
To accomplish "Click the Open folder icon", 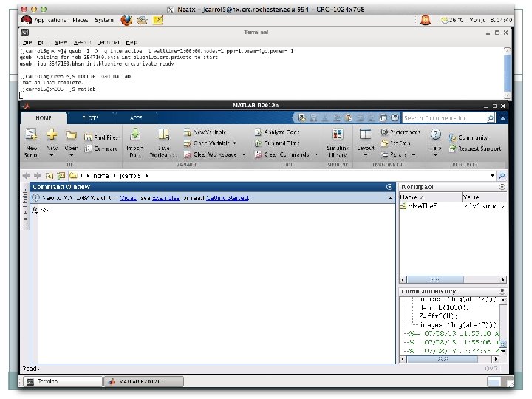I will [x=71, y=135].
